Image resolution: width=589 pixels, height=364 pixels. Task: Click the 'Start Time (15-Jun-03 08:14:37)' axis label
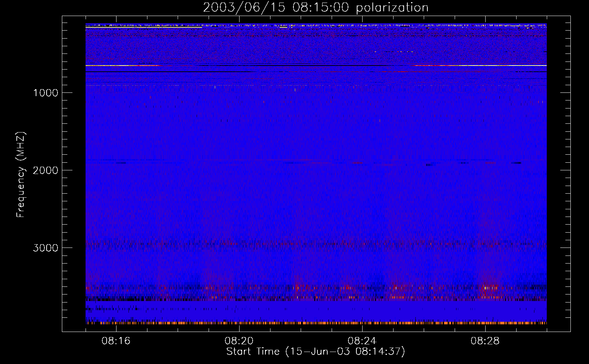point(316,352)
